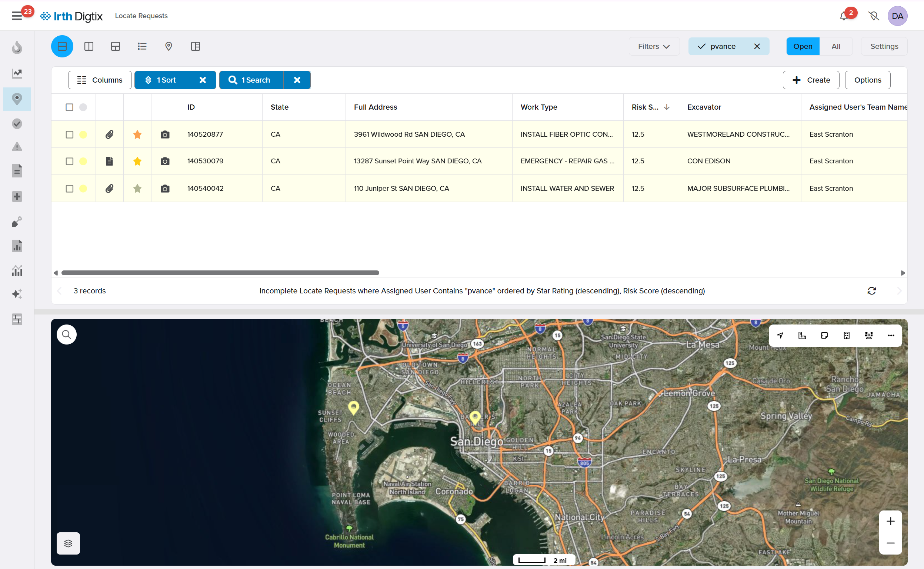Zoom in on the map

[890, 521]
